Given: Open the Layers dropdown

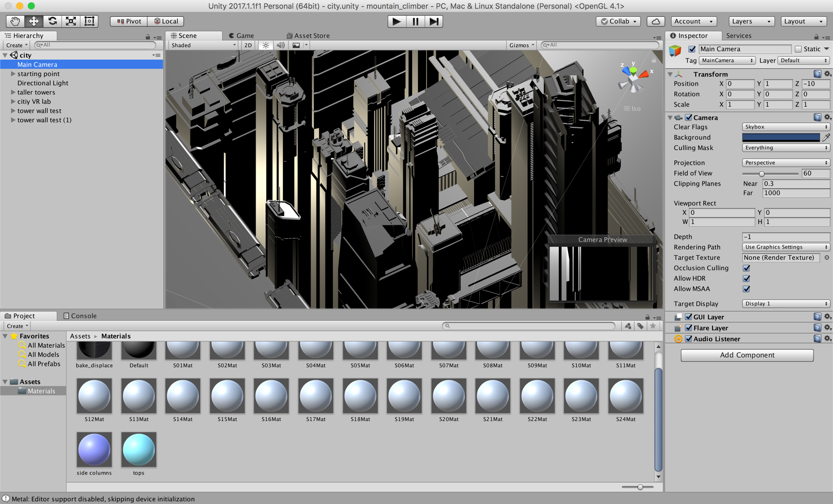Looking at the screenshot, I should [x=751, y=21].
